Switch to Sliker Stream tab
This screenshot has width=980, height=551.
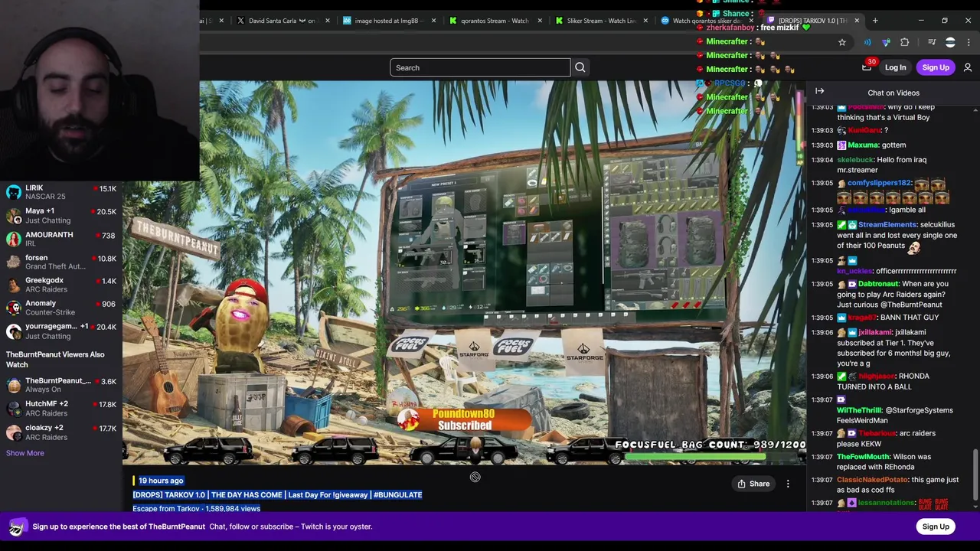point(599,21)
